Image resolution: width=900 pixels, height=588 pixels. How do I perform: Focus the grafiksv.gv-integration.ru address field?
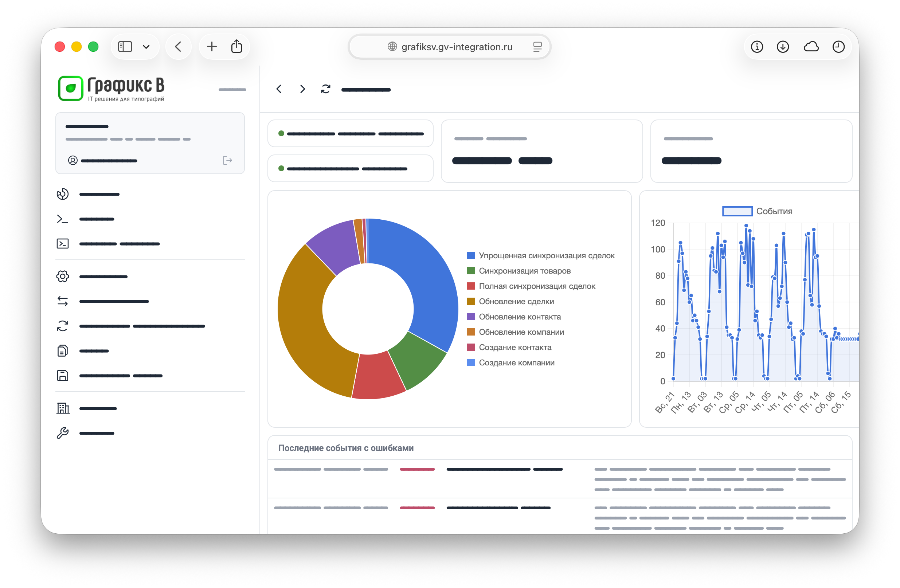(449, 47)
